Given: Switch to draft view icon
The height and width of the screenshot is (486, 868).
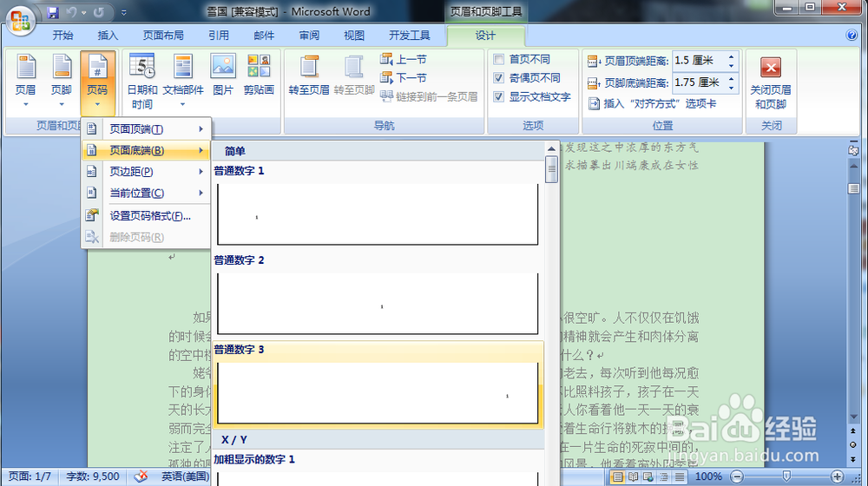Looking at the screenshot, I should 680,476.
